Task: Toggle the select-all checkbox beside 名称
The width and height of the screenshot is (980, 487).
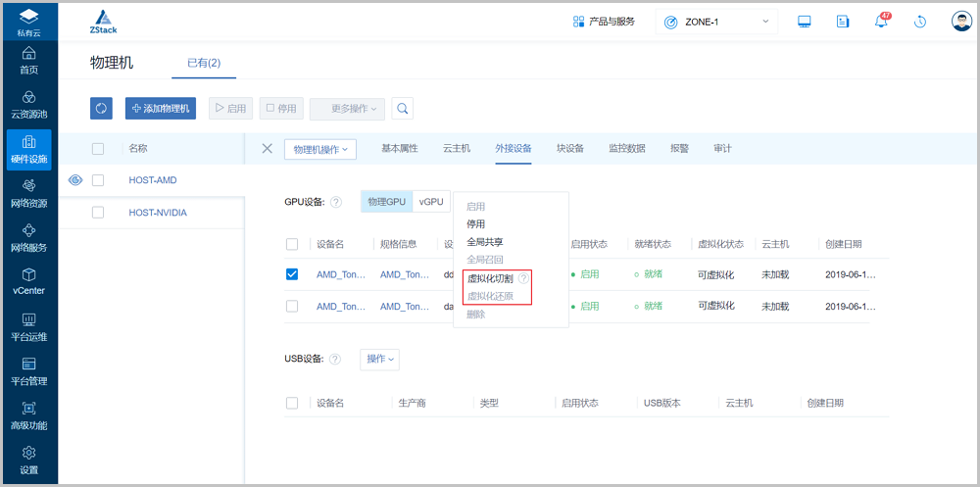Action: (x=98, y=149)
